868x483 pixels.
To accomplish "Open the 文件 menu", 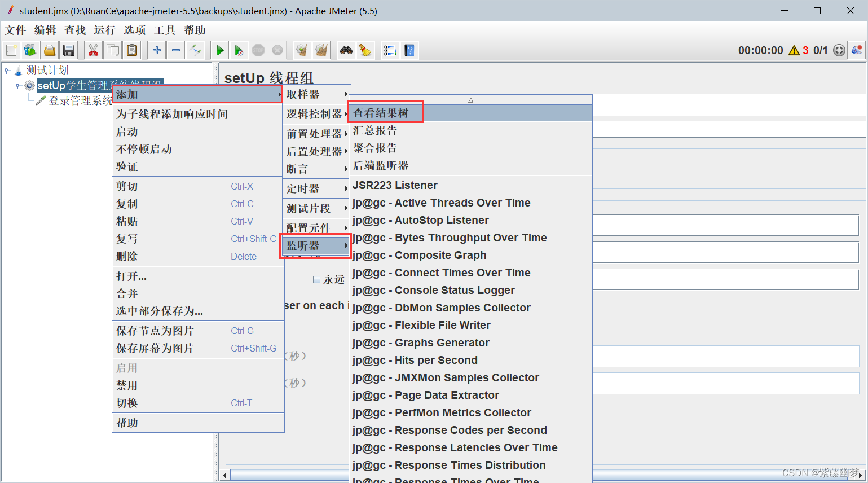I will coord(16,30).
